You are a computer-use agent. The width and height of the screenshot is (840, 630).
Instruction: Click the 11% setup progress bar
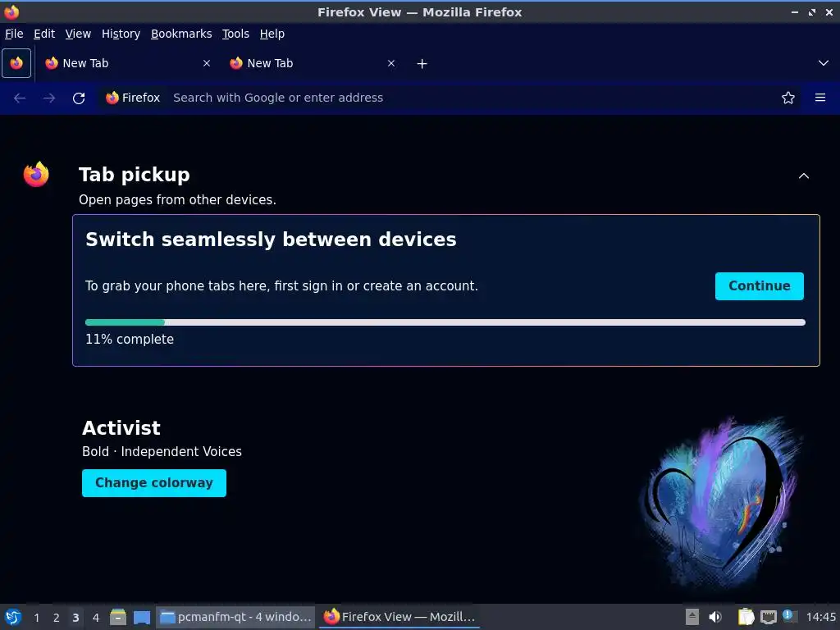(x=445, y=322)
